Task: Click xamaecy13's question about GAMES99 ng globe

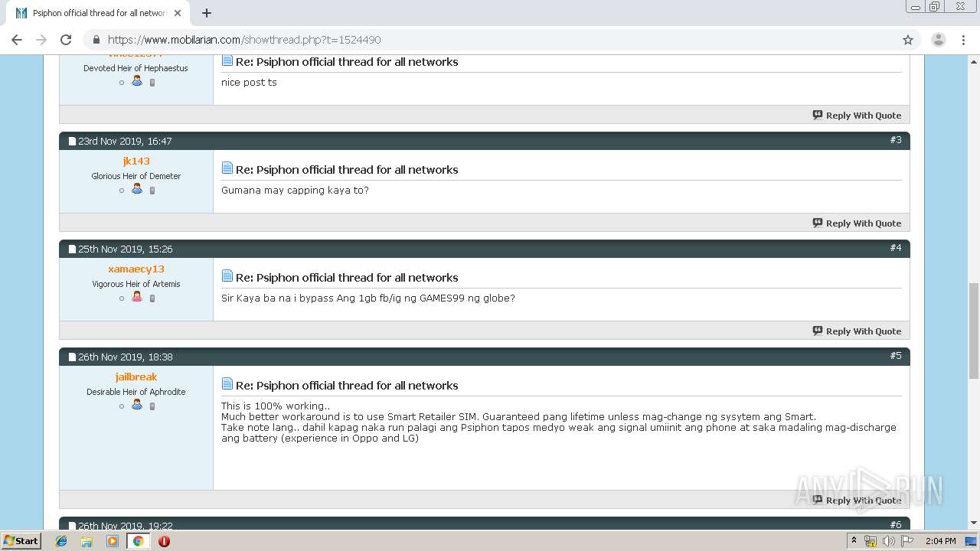Action: click(x=368, y=298)
